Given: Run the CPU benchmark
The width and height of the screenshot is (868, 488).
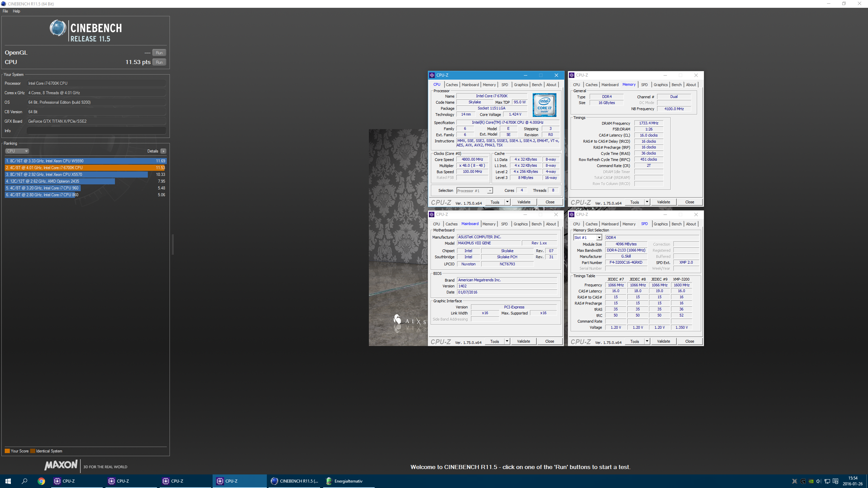Looking at the screenshot, I should (159, 62).
